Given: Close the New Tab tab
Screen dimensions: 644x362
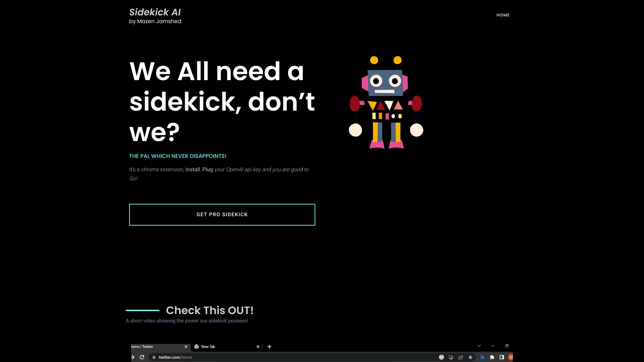Looking at the screenshot, I should point(258,347).
